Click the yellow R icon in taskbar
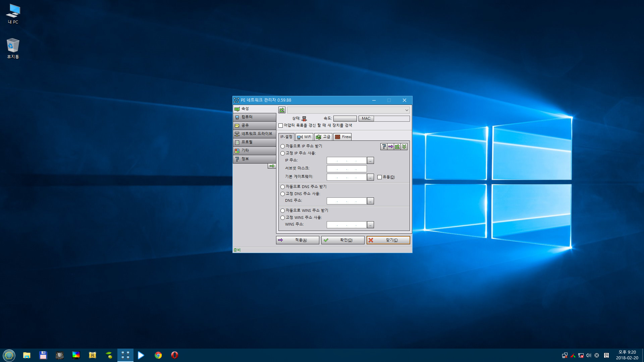Screen dimensions: 644x362 pyautogui.click(x=93, y=355)
